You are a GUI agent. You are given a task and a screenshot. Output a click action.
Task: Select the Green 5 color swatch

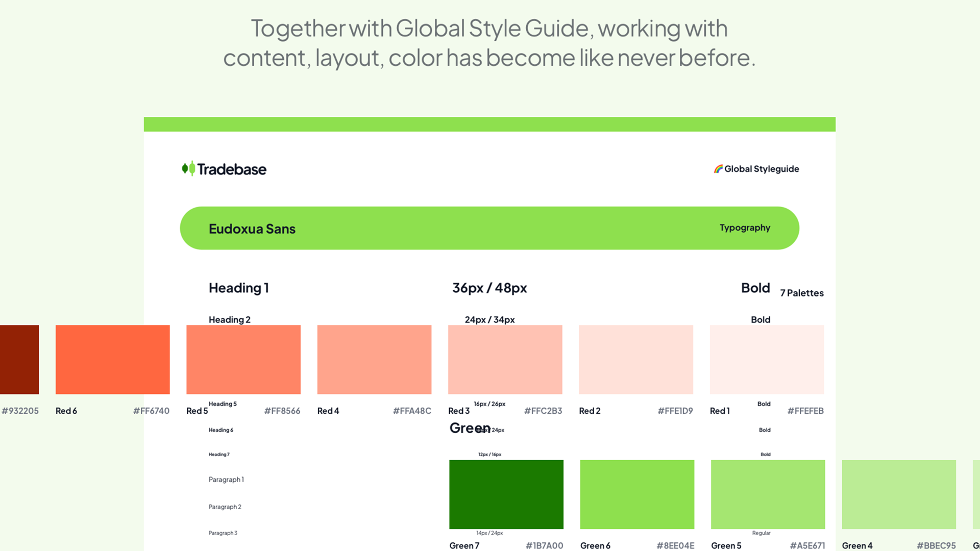click(x=768, y=494)
